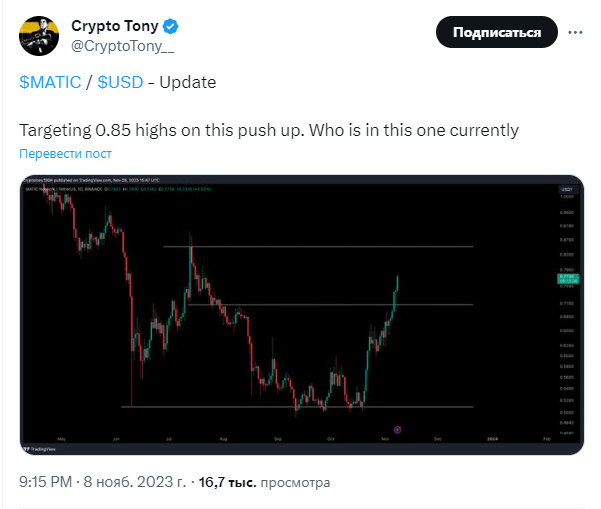Click the blue verified badge
Viewport: 601px width, 509px height.
pyautogui.click(x=170, y=26)
